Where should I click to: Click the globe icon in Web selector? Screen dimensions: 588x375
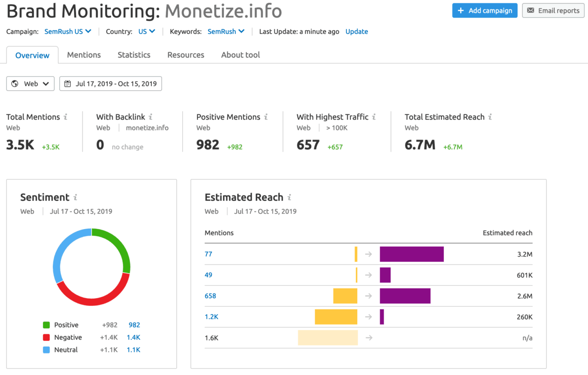(x=15, y=84)
